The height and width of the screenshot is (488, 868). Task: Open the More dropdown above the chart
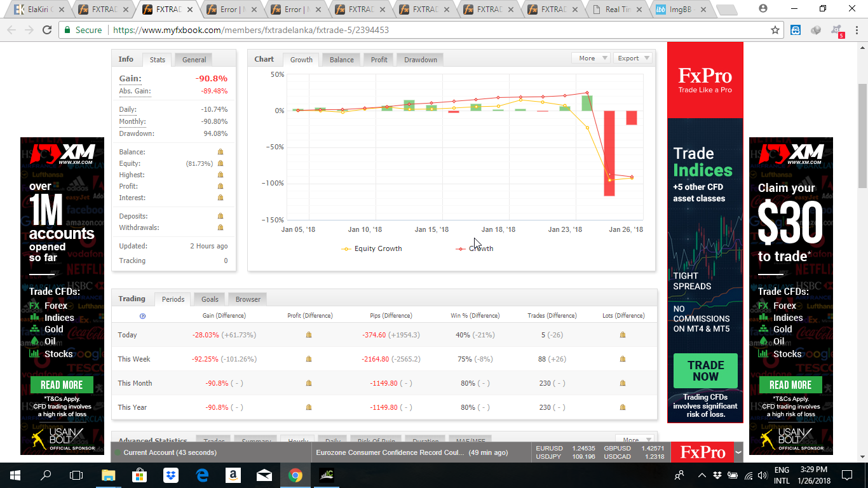point(590,58)
